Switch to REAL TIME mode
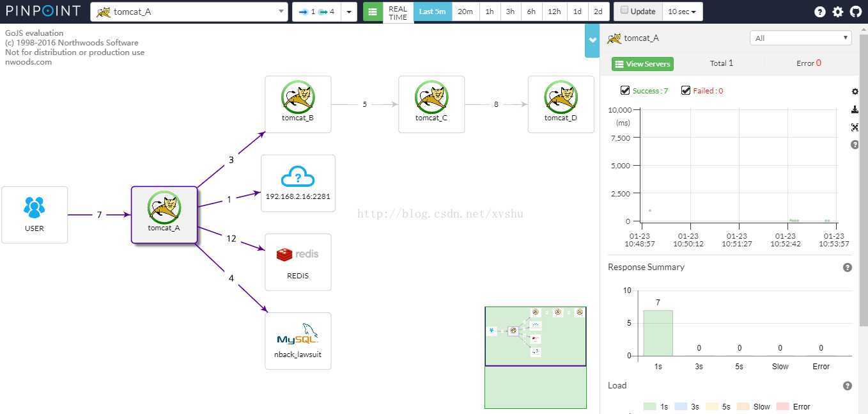Screen dimensions: 868x414 pyautogui.click(x=398, y=13)
